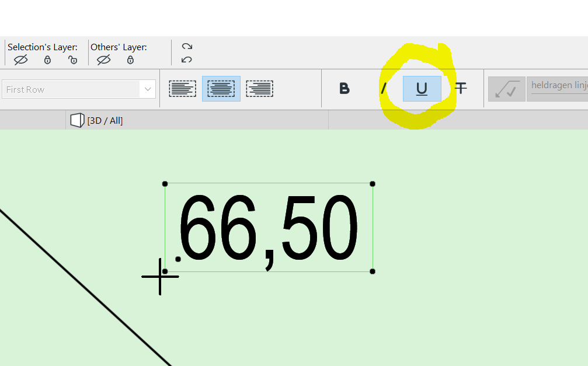This screenshot has height=366, width=588.
Task: Toggle bold text formatting
Action: point(345,89)
